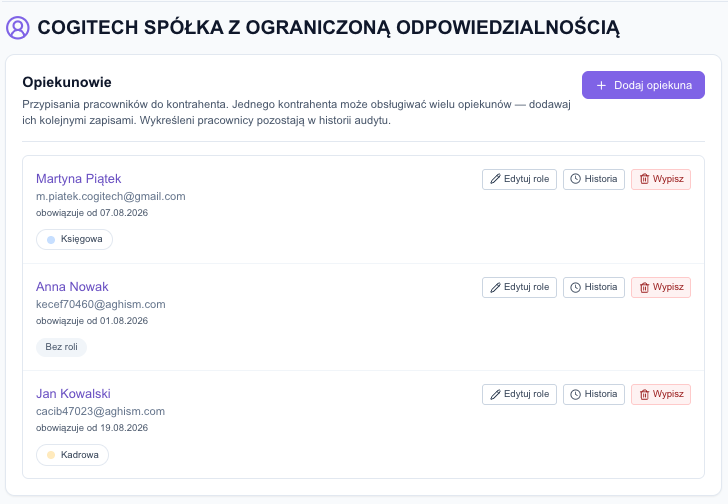Screen dimensions: 728x504
Task: Click trash icon to unassign Anna Nowak
Action: point(644,287)
